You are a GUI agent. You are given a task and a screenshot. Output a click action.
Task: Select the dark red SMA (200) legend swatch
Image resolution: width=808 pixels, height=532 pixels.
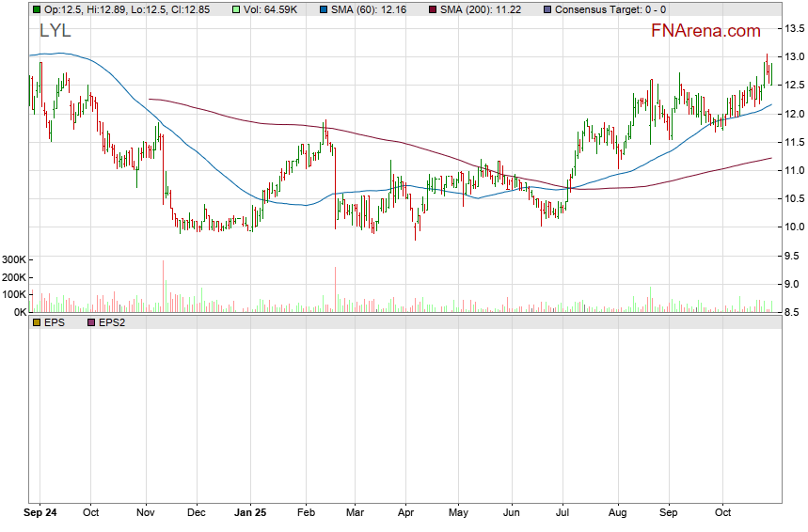(433, 9)
